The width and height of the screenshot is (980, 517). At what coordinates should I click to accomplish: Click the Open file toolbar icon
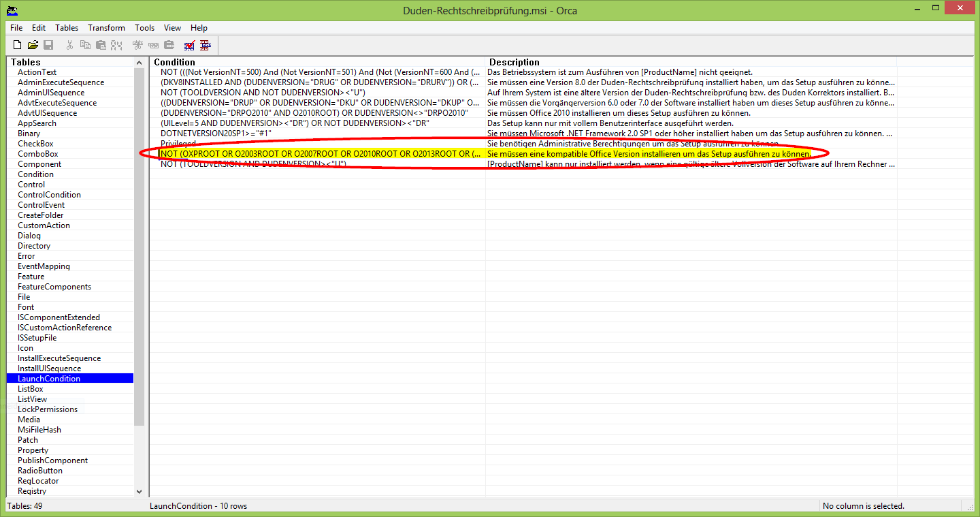tap(33, 45)
